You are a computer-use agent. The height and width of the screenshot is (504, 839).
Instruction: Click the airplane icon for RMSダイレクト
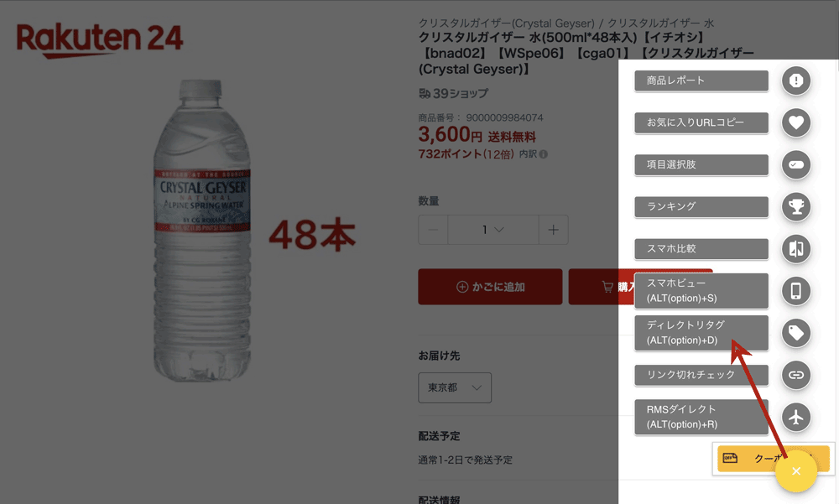point(795,417)
